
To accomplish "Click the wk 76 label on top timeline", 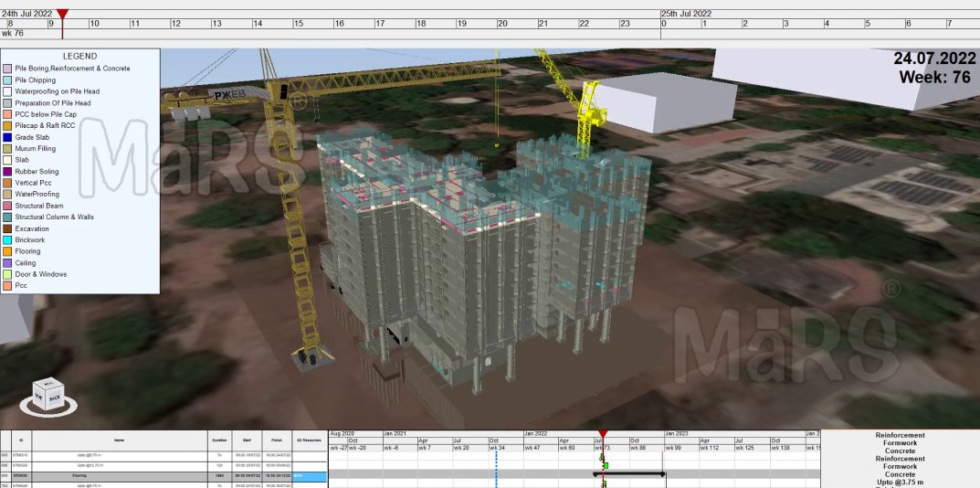I will tap(13, 33).
